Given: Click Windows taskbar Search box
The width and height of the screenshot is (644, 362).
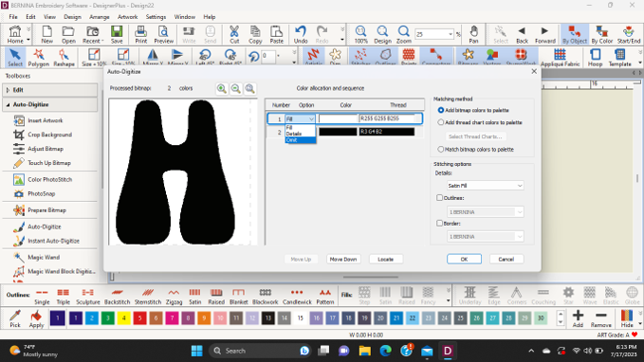Looking at the screenshot, I should pos(260,351).
